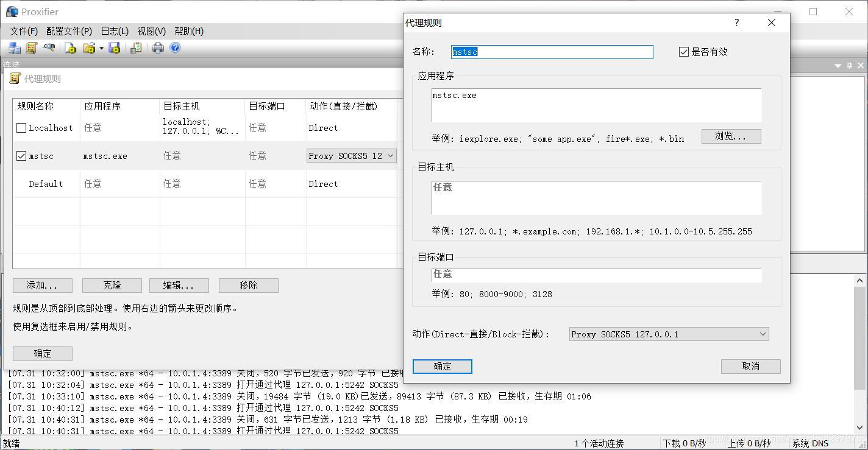This screenshot has width=868, height=450.
Task: Cancel rule dialog with 取消 button
Action: pyautogui.click(x=751, y=367)
